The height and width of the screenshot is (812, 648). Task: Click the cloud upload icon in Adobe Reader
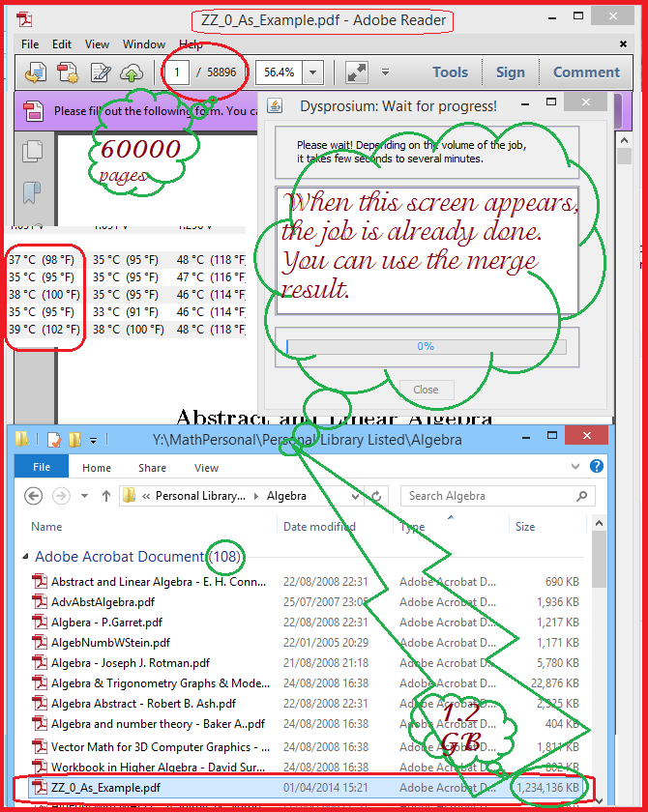[132, 72]
